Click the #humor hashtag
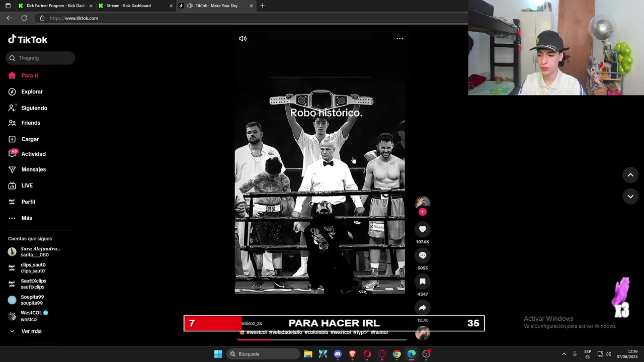Viewport: 644px width, 362px height. (379, 332)
